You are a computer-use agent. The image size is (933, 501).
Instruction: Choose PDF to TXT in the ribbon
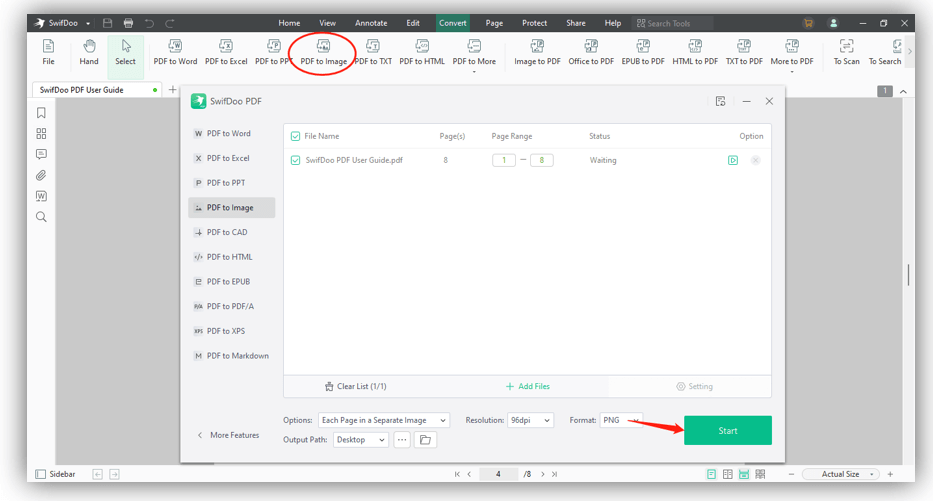coord(373,52)
